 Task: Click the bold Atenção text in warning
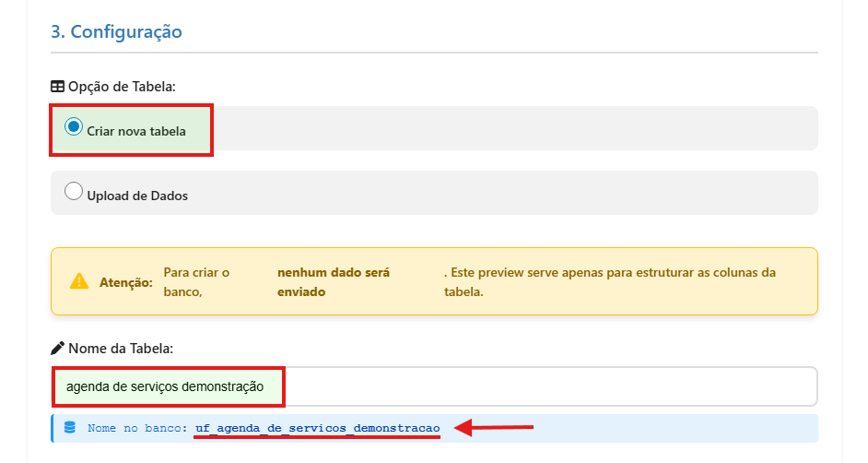(x=126, y=282)
